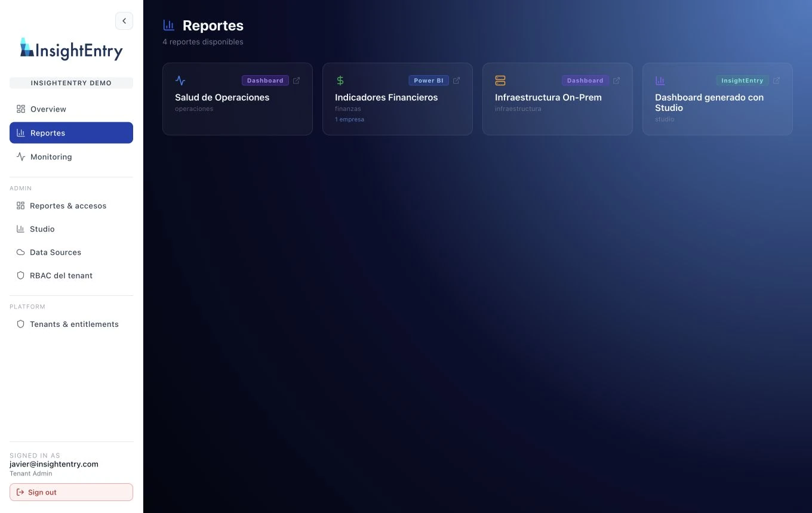Open the Infraestructura On-Prem report
Screen dimensions: 812x513
558,99
